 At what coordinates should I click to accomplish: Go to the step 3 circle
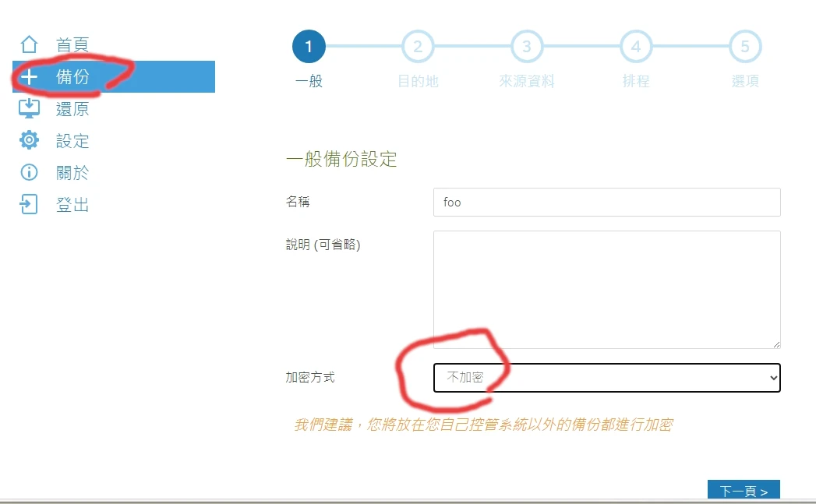(x=527, y=47)
